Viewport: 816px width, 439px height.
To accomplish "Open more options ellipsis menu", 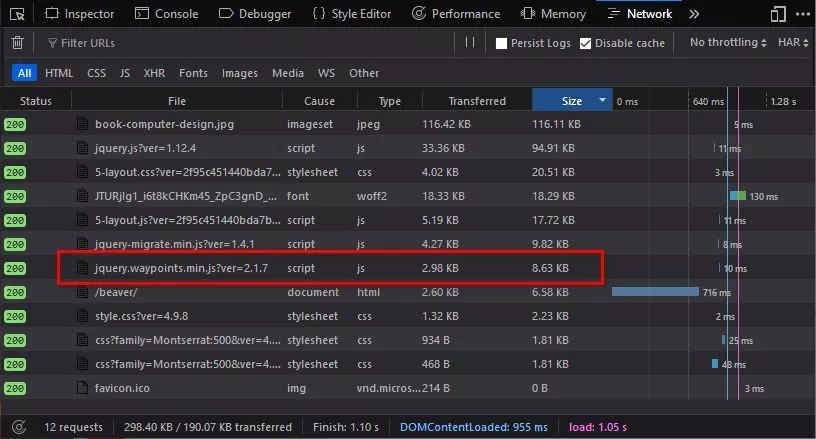I will tap(802, 14).
